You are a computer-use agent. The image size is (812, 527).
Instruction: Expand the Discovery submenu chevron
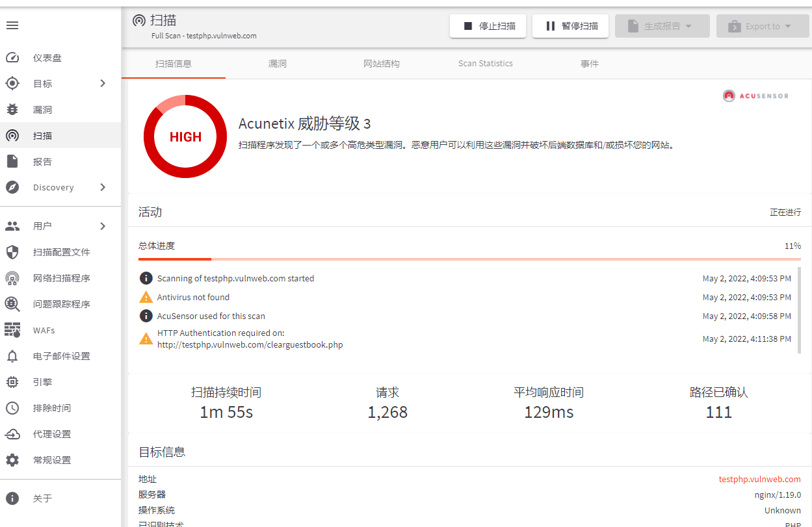pos(103,187)
